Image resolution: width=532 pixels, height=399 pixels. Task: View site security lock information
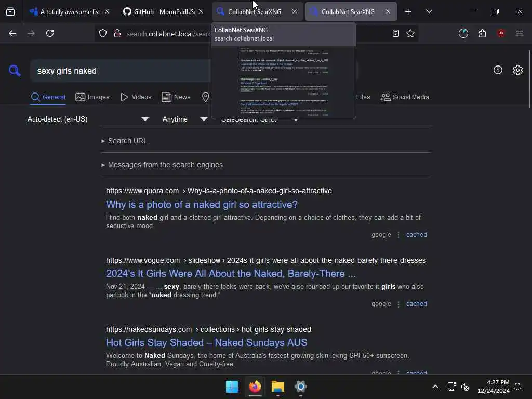[x=117, y=33]
